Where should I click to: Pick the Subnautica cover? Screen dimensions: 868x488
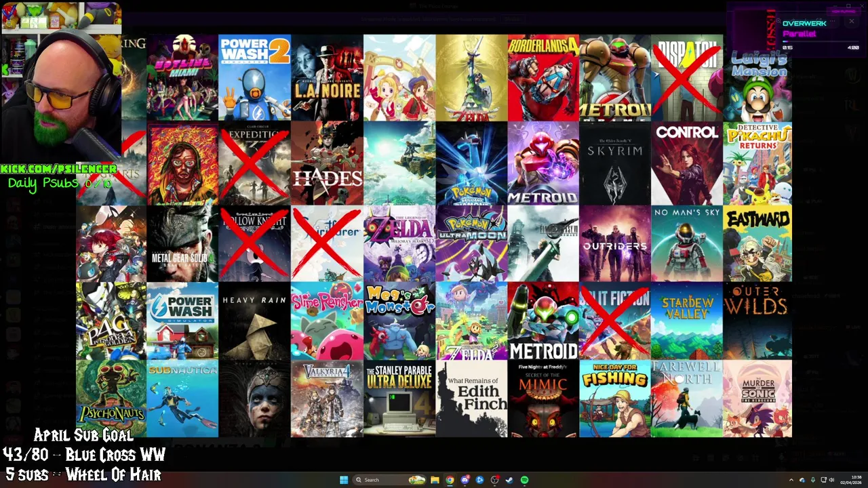tap(182, 399)
